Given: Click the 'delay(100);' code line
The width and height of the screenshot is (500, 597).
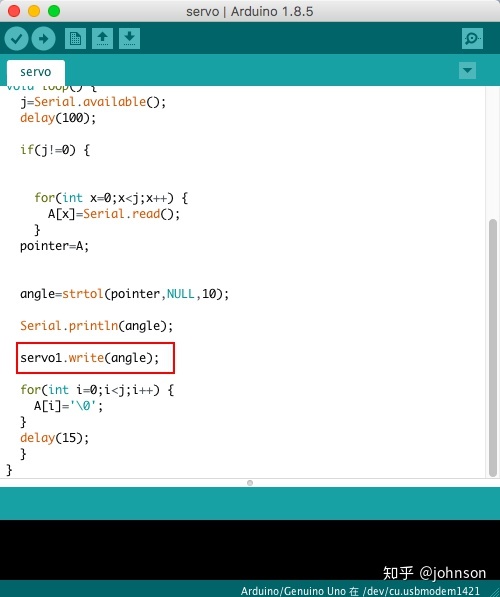Looking at the screenshot, I should [x=58, y=118].
